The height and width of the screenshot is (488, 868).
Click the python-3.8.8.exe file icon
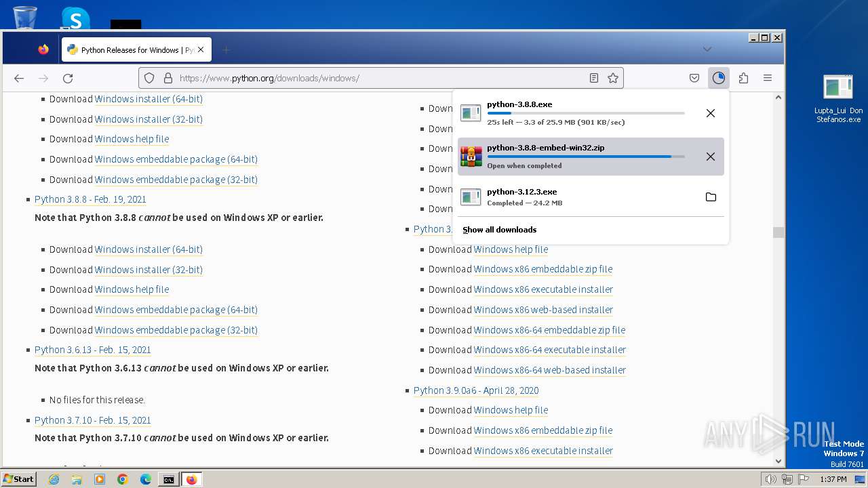click(471, 113)
